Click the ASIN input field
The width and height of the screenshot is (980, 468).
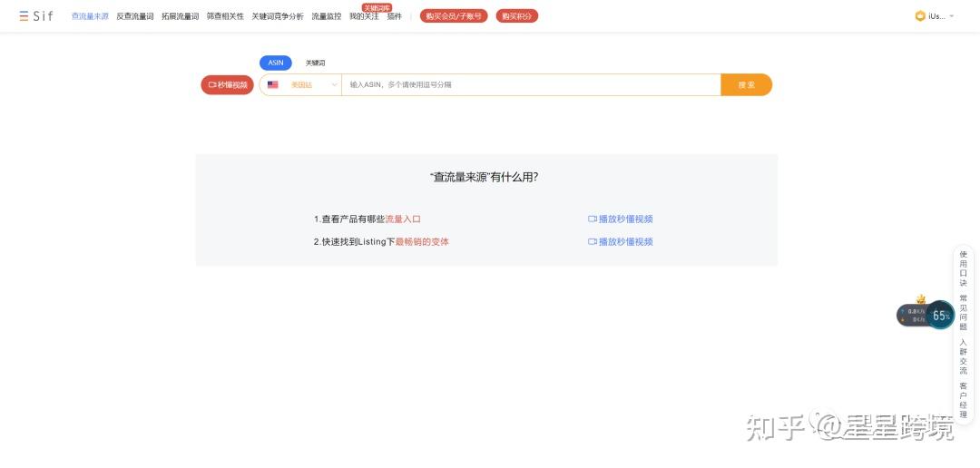531,85
